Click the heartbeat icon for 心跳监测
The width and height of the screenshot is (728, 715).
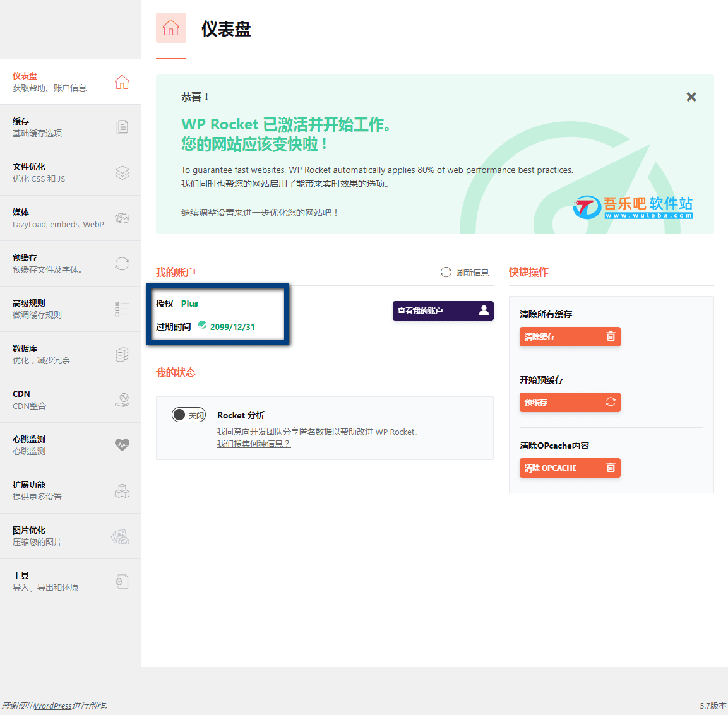pos(122,446)
